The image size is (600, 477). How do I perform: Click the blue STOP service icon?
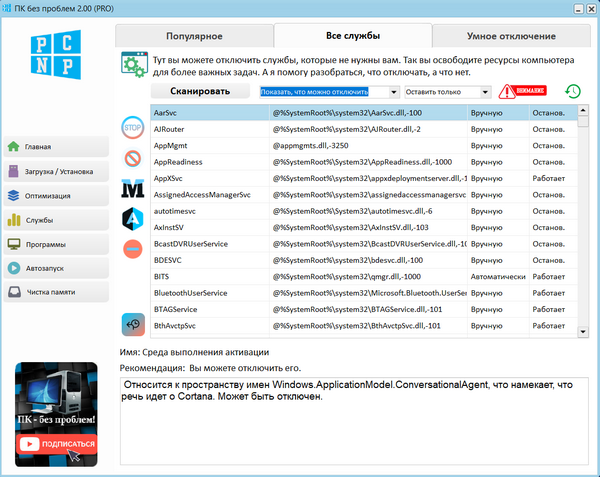pyautogui.click(x=133, y=127)
